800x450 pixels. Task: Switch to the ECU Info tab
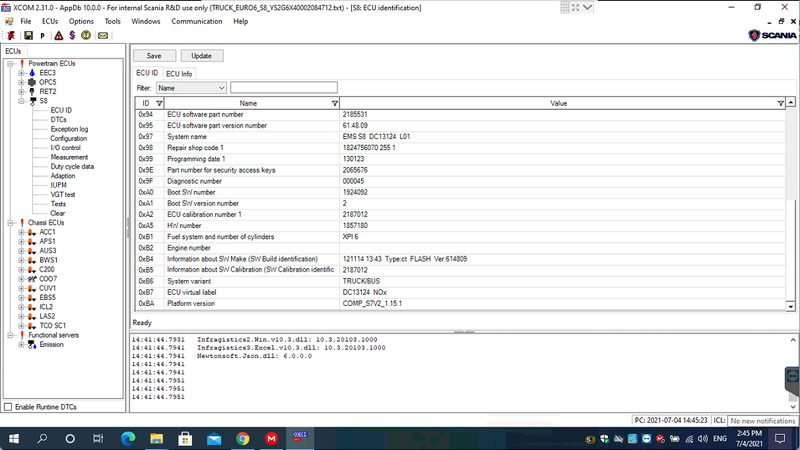[x=179, y=74]
